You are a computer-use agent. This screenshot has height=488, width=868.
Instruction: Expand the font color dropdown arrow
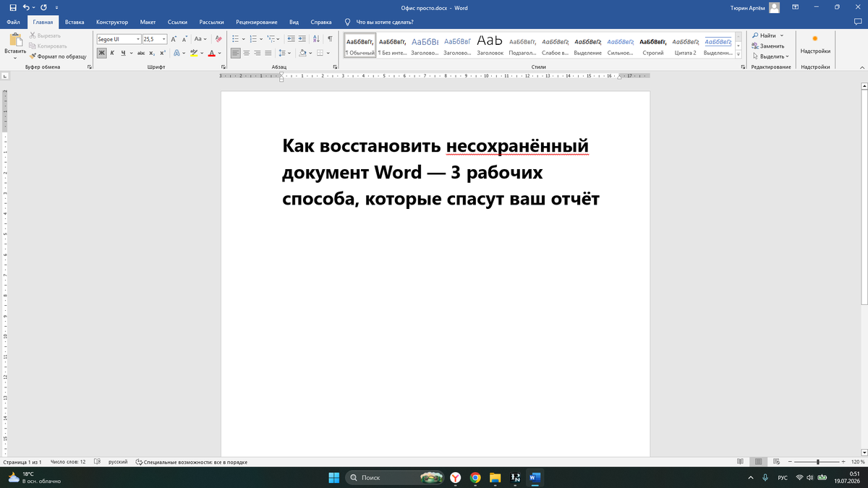click(220, 53)
